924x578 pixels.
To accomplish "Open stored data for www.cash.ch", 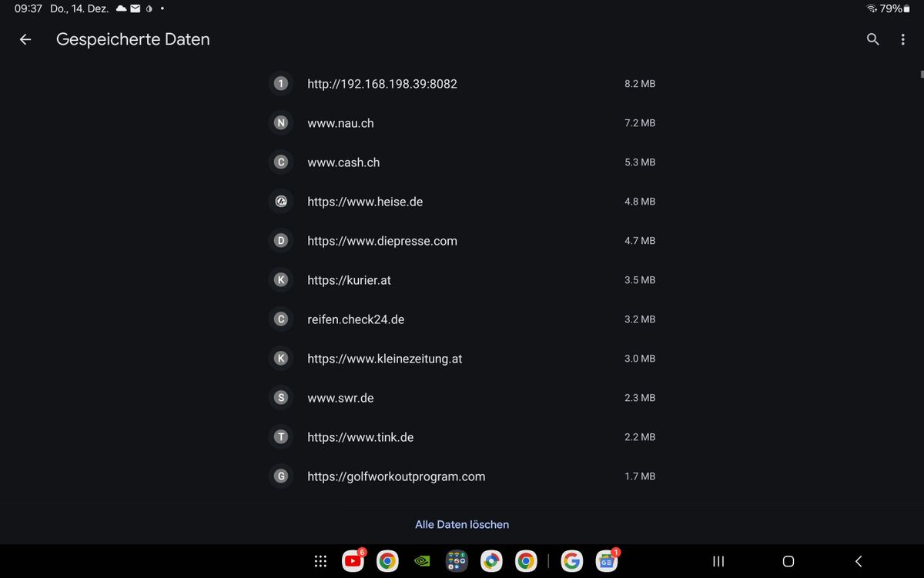I will tap(462, 162).
